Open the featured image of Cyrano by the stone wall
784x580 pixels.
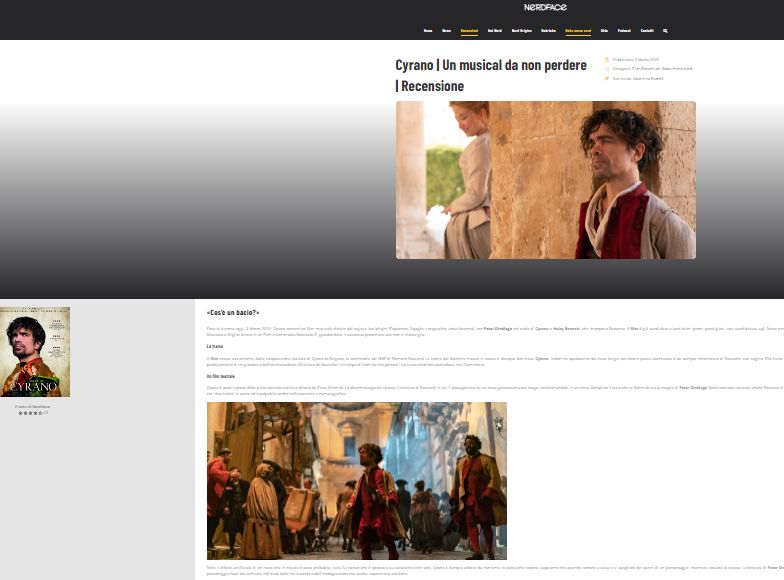tap(546, 180)
